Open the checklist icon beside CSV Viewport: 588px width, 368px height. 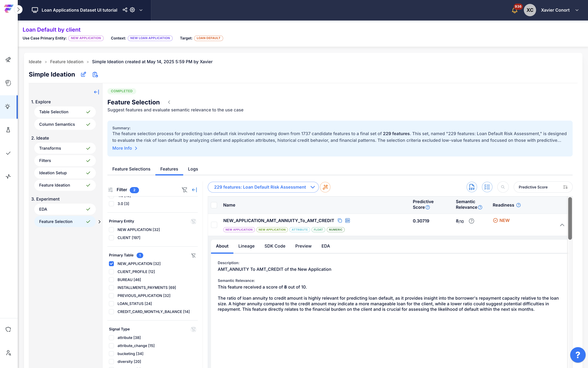[487, 187]
